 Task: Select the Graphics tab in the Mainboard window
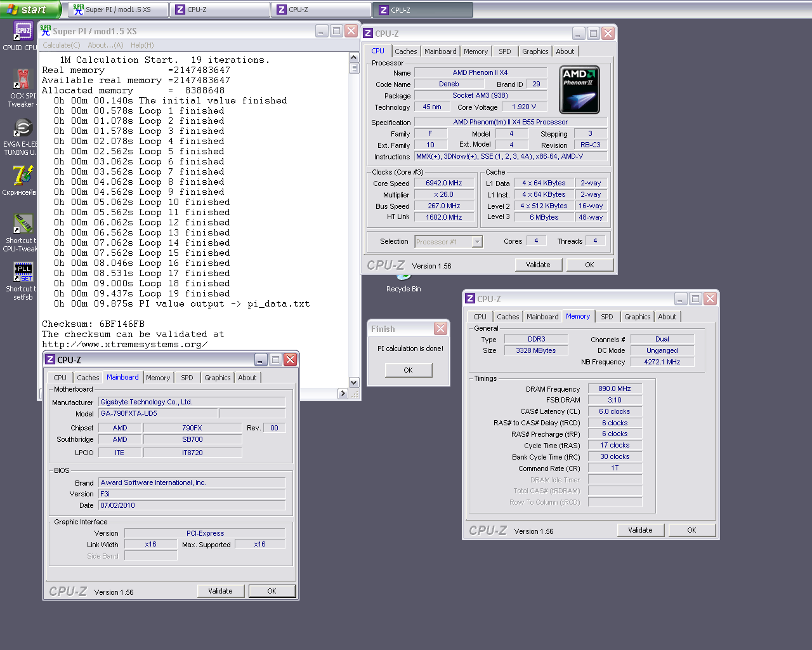coord(218,378)
